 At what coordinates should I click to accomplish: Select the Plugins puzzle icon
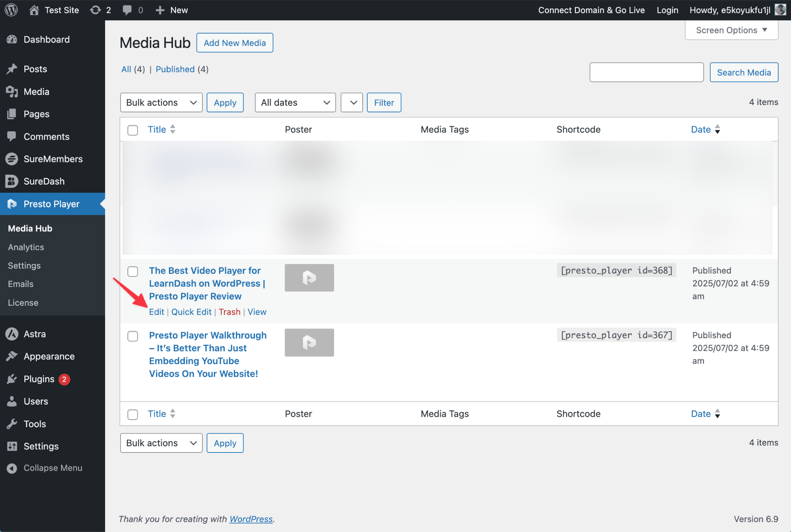point(12,379)
